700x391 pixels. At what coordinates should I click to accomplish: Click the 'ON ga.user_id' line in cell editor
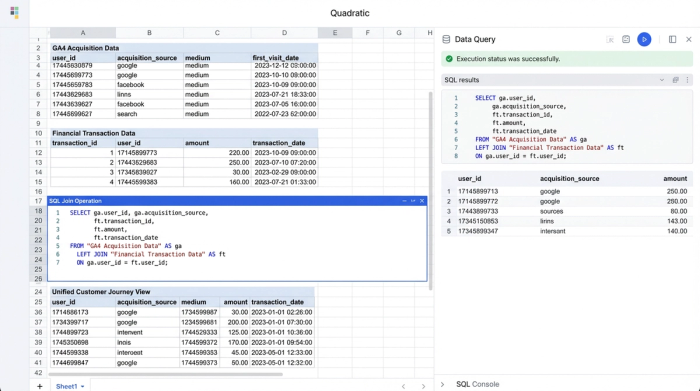point(122,262)
